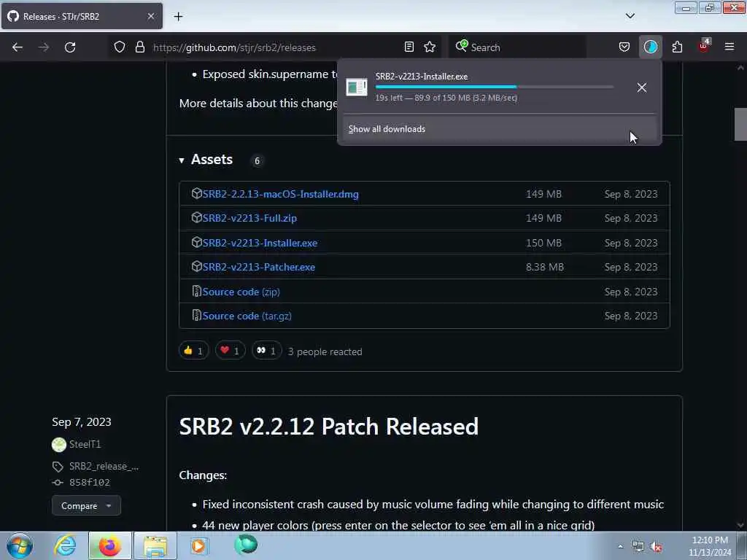Click the SRB2 v2.2.12 Patch Released heading

click(329, 427)
